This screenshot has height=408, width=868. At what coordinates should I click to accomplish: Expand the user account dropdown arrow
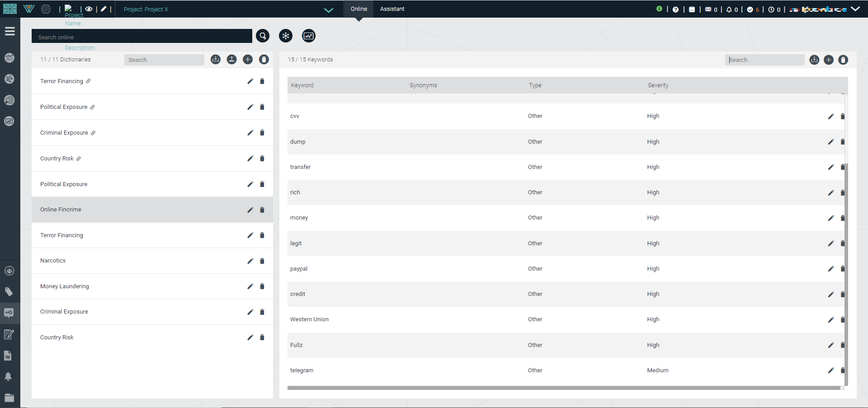(855, 9)
